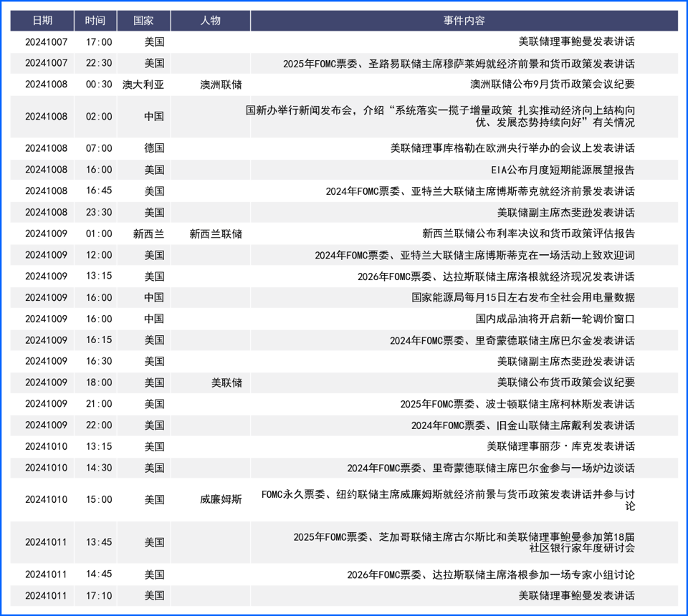Select the 波士顿联储主席柯林斯 event text
The height and width of the screenshot is (616, 688).
coord(517,404)
